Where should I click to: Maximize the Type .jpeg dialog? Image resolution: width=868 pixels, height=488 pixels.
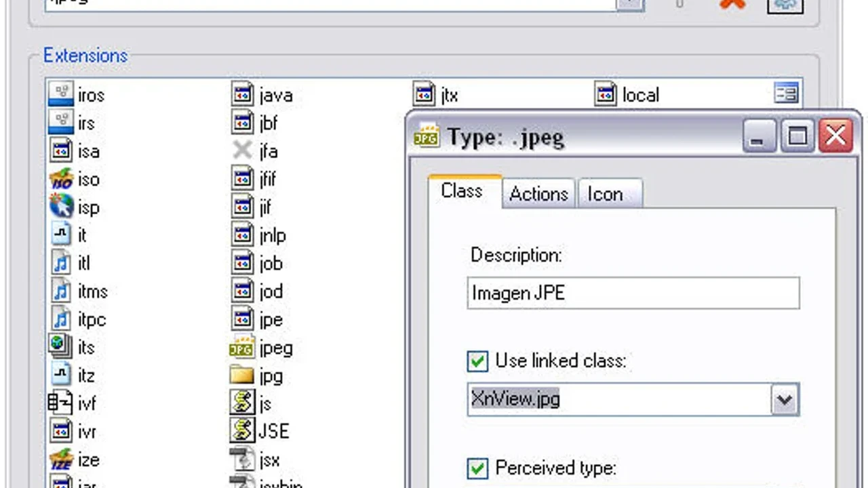tap(797, 137)
